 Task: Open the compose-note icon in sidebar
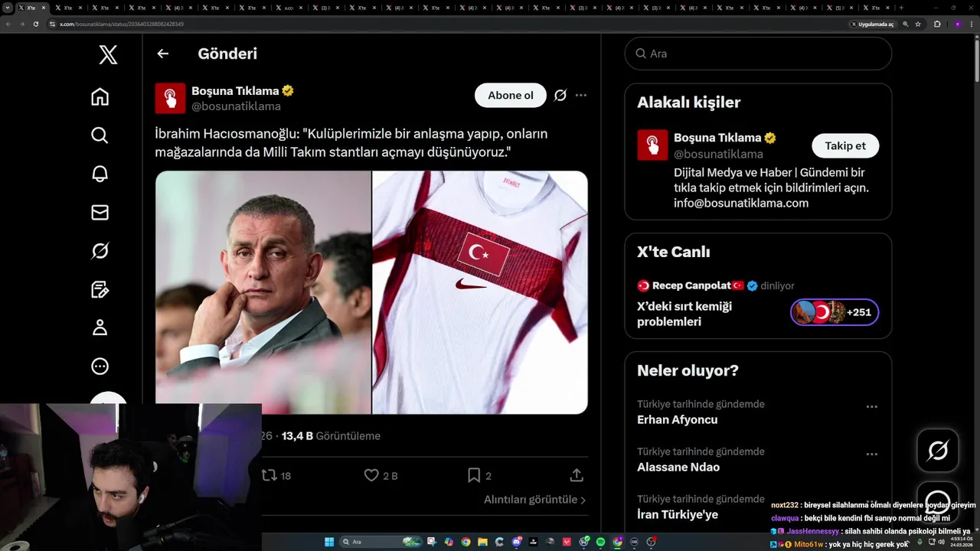pyautogui.click(x=100, y=289)
